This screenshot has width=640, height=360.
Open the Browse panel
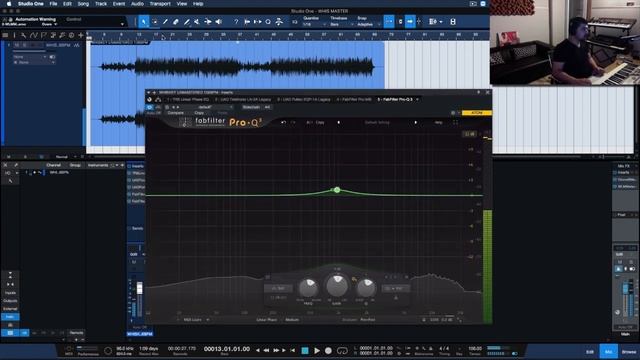tap(629, 351)
